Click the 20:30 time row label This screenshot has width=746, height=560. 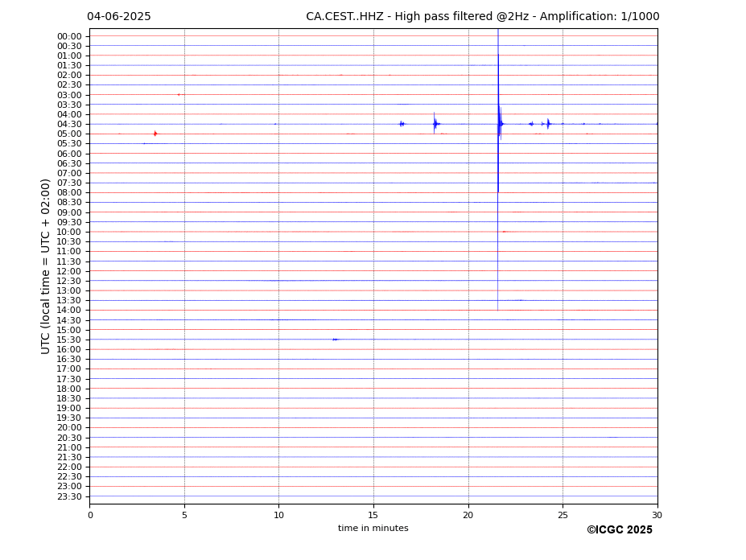click(69, 438)
